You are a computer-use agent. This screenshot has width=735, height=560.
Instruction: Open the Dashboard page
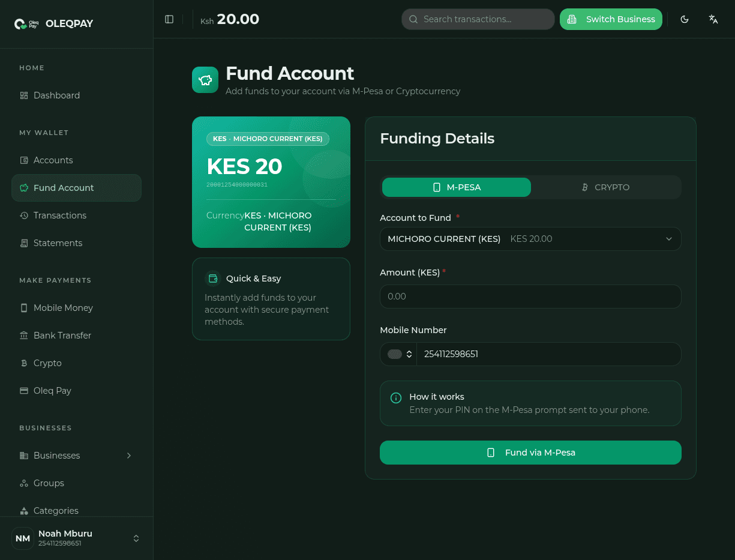[76, 95]
